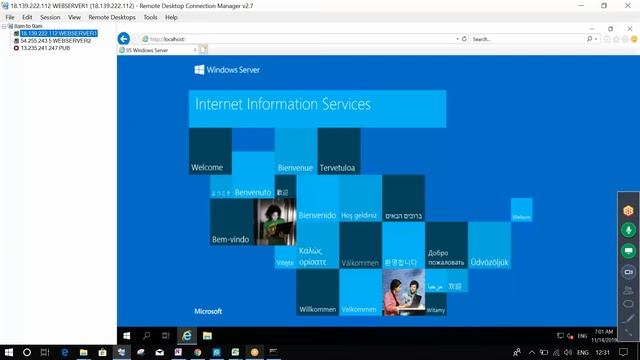Open the Tools menu

coord(150,17)
